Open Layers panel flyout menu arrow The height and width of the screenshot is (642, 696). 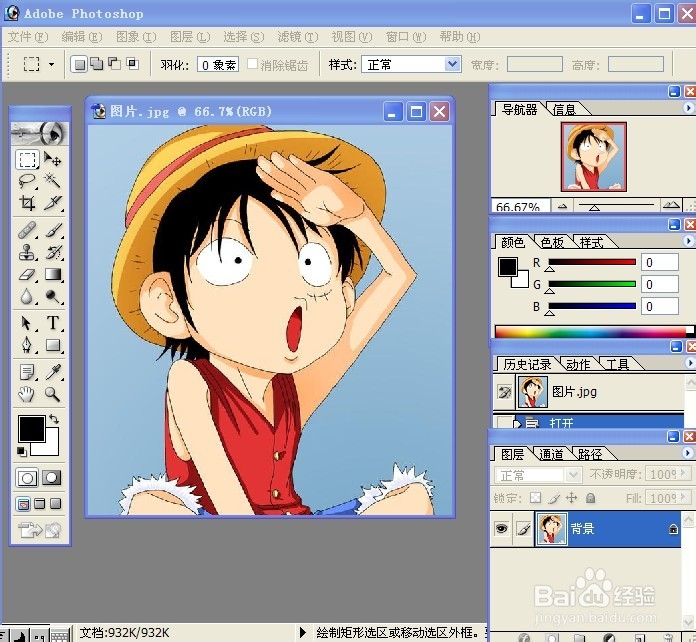[688, 453]
